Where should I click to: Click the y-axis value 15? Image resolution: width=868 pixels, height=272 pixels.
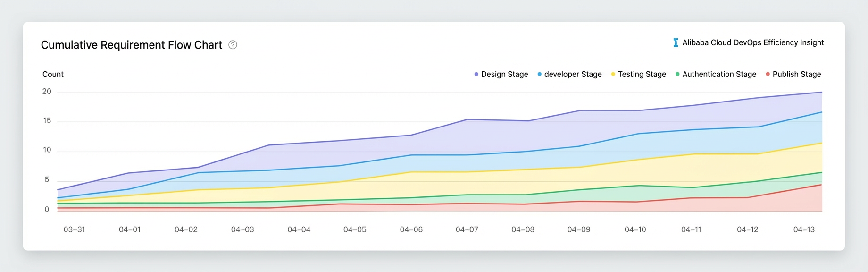pyautogui.click(x=47, y=121)
